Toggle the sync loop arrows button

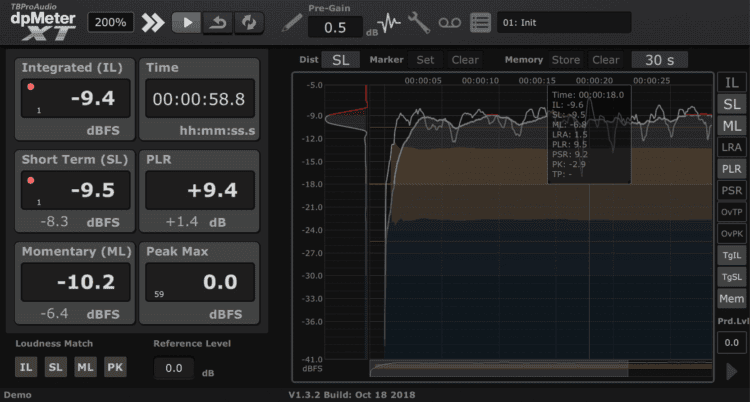point(249,22)
